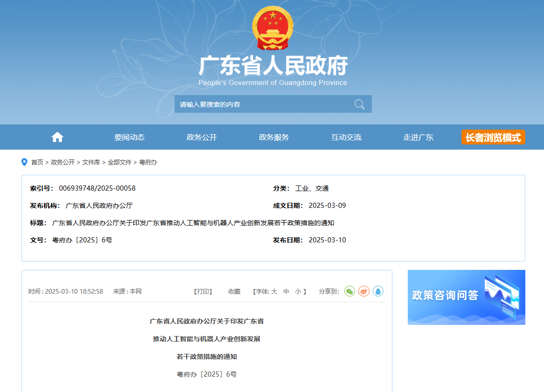Share article via QQ icon
The width and height of the screenshot is (544, 392).
378,291
